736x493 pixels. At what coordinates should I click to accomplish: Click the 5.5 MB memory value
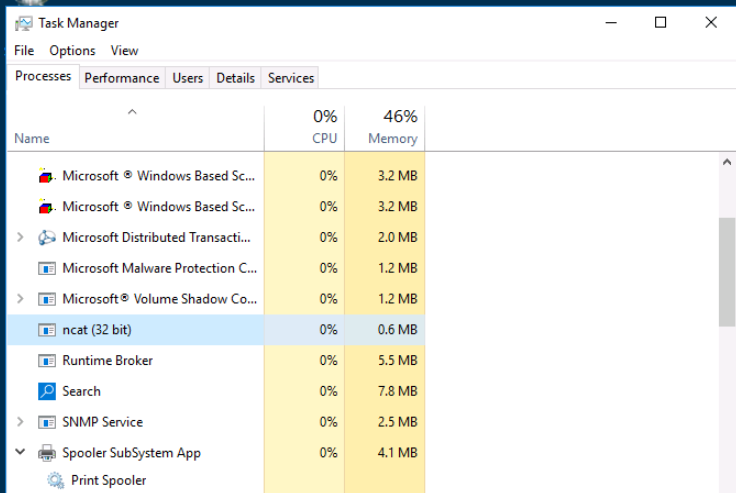point(398,361)
